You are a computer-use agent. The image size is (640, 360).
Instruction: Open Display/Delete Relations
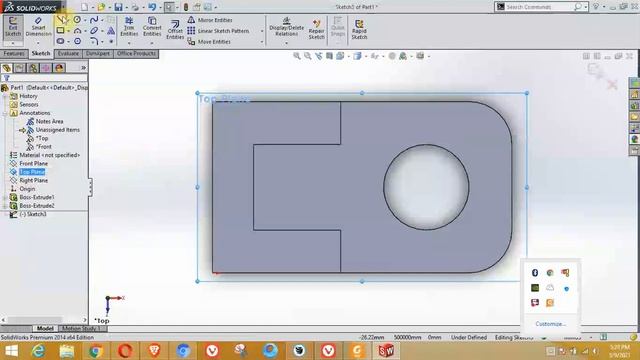point(287,27)
